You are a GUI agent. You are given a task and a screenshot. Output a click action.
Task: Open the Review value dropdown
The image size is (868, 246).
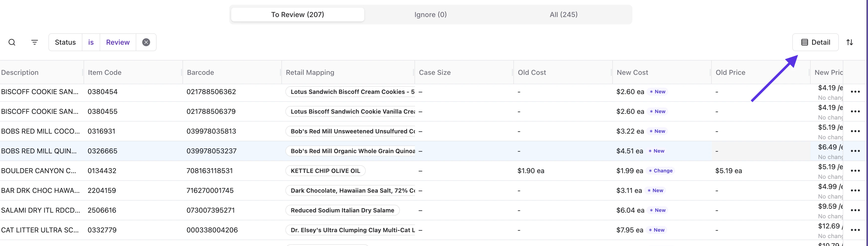[118, 42]
